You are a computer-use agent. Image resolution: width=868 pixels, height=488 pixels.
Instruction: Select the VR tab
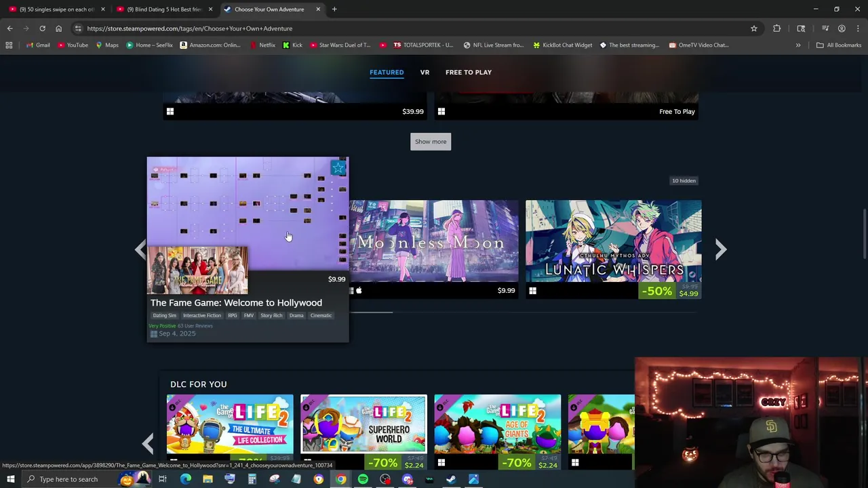click(425, 73)
